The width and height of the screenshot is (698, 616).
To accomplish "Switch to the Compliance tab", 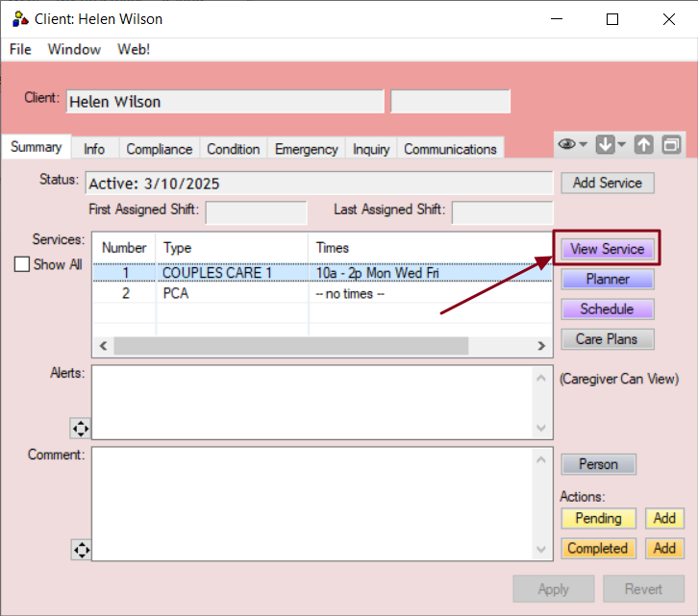I will coord(160,149).
